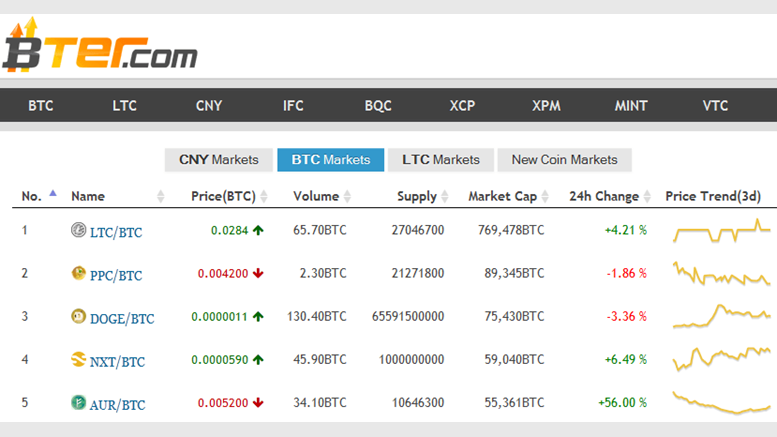The width and height of the screenshot is (777, 437).
Task: Click the Dogecoin coin icon
Action: 78,316
